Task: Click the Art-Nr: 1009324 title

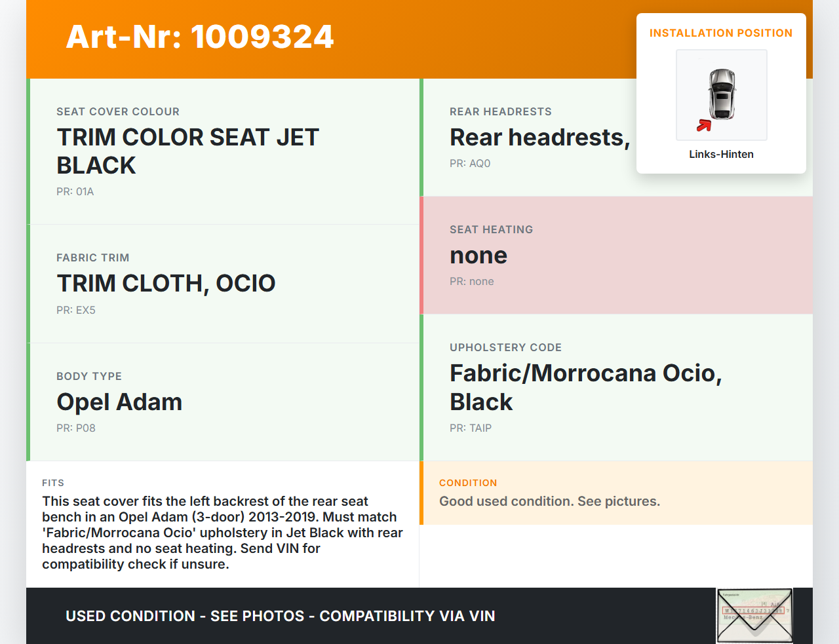Action: click(x=200, y=37)
